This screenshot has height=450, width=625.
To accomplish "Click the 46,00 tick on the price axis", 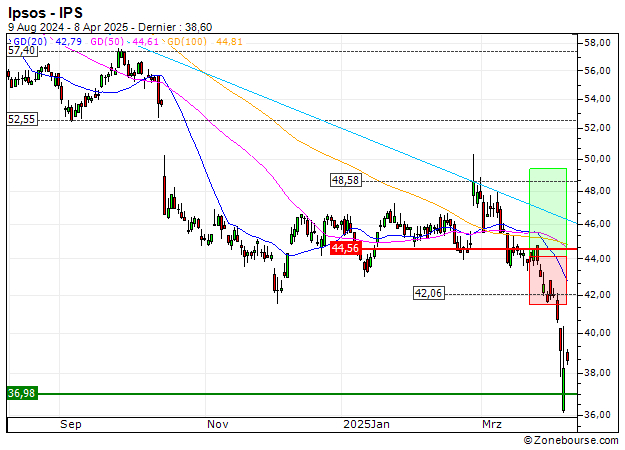I will (597, 224).
